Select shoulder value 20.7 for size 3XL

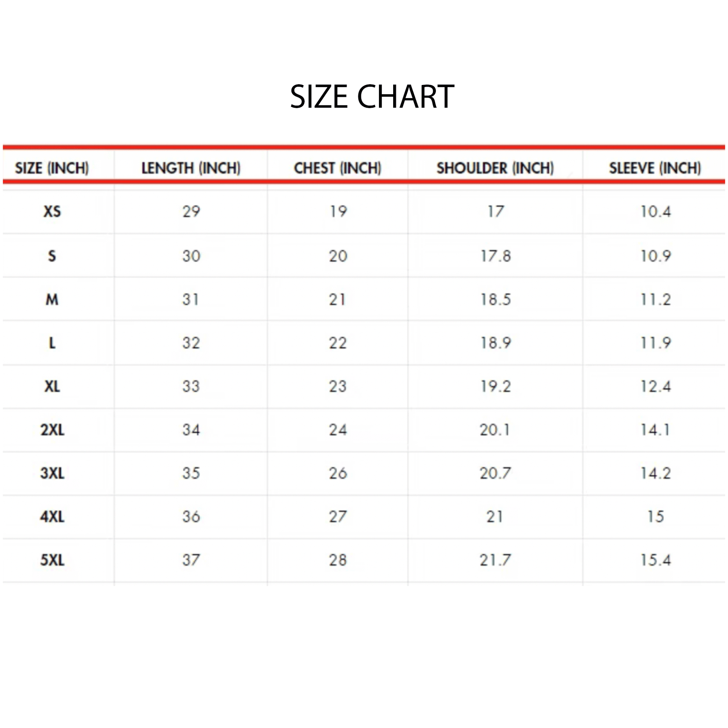[495, 473]
